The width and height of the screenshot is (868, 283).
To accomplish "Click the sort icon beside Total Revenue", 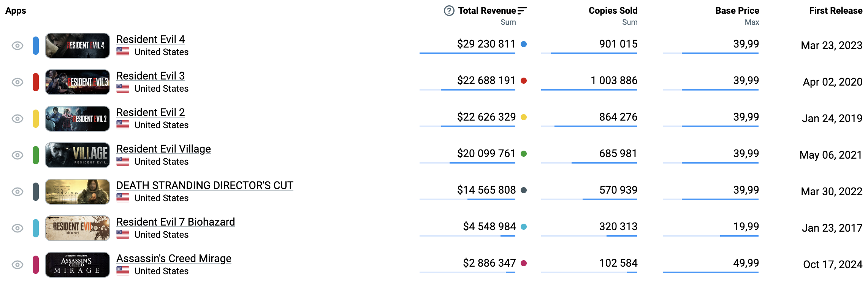I will coord(522,11).
